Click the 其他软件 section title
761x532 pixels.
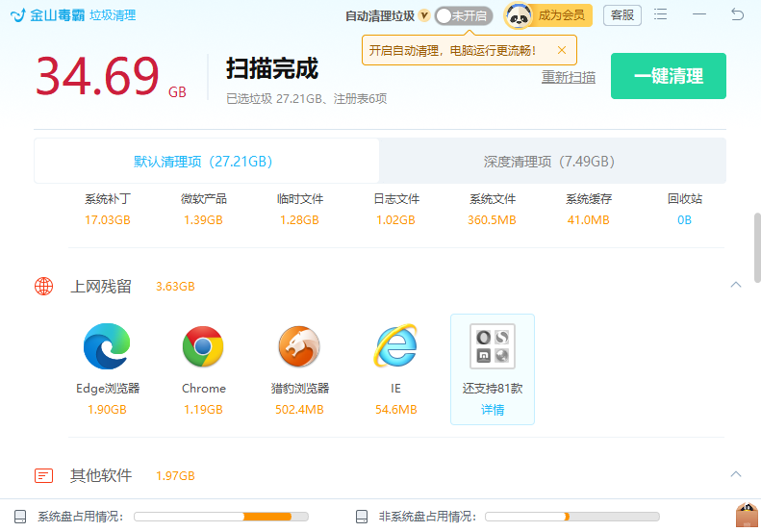100,475
